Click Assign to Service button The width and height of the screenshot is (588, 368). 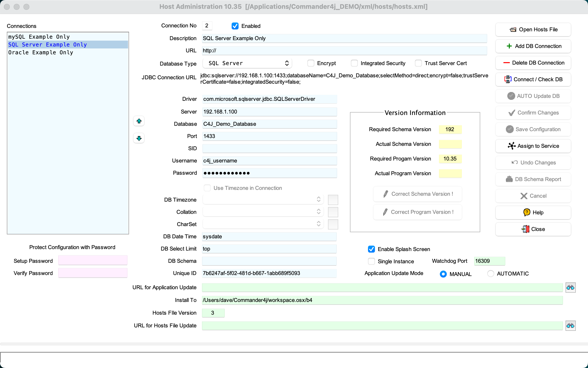point(533,146)
